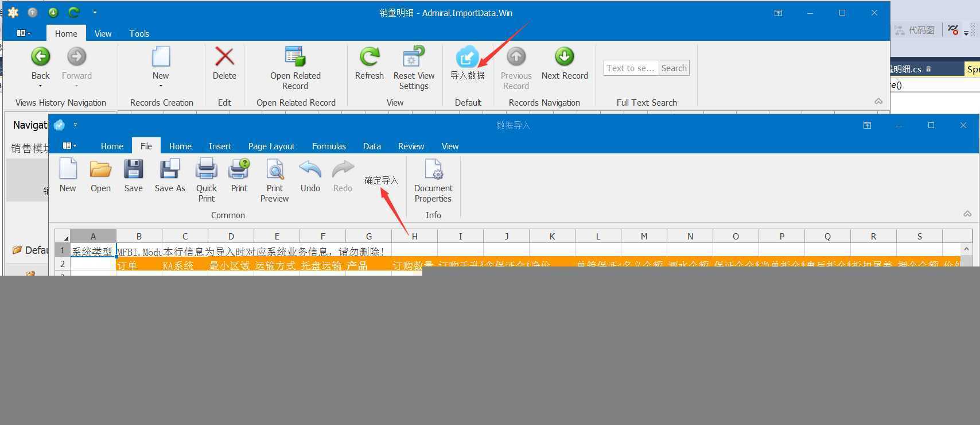This screenshot has width=980, height=425.
Task: Click the spreadsheet vertical scrollbar up arrow
Action: (x=966, y=249)
